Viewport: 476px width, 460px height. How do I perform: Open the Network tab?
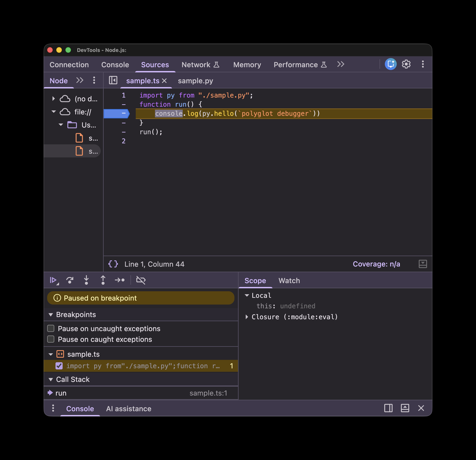(200, 65)
